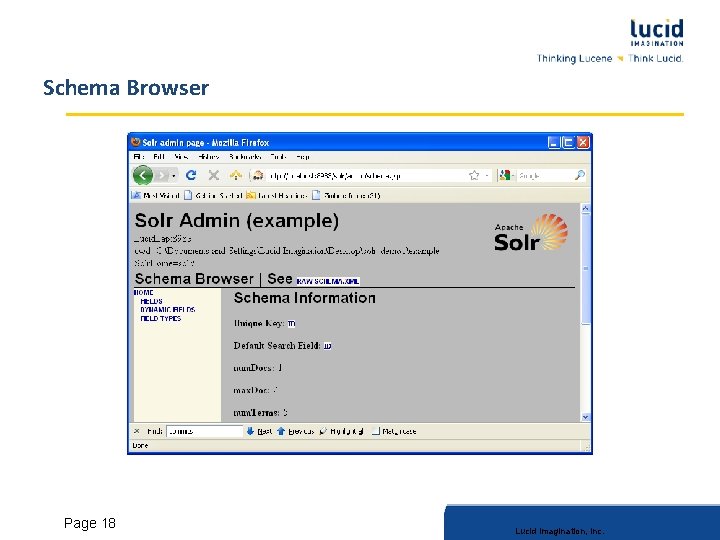Viewport: 720px width, 540px height.
Task: Open the search engine selector dropdown
Action: 506,175
